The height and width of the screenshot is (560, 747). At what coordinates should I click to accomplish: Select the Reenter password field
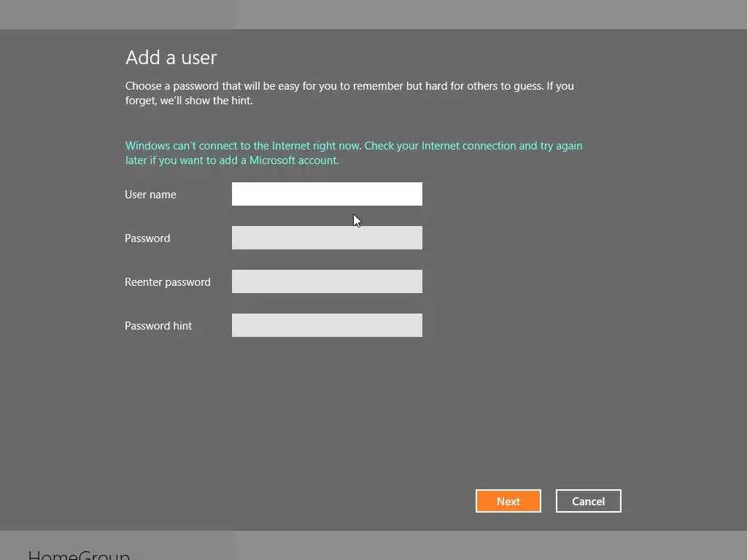tap(327, 281)
